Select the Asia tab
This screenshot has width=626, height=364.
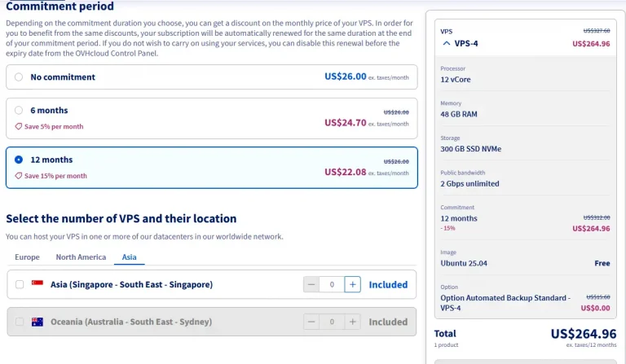pos(130,257)
